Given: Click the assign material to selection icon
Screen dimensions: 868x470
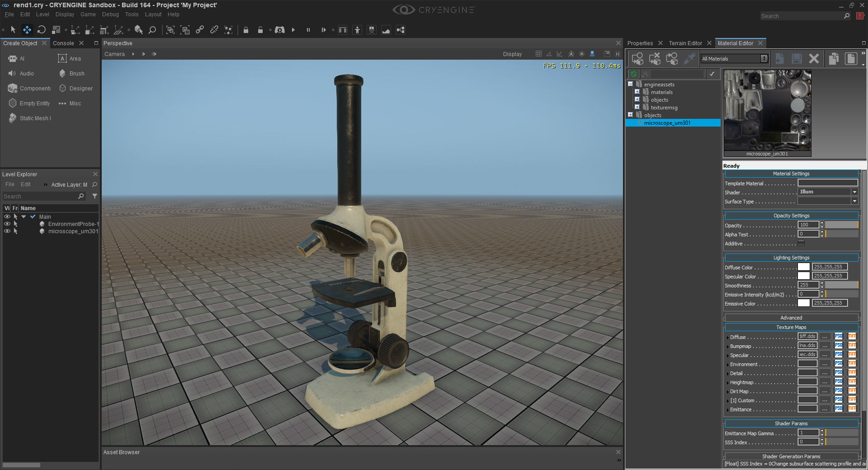Looking at the screenshot, I should [x=637, y=59].
